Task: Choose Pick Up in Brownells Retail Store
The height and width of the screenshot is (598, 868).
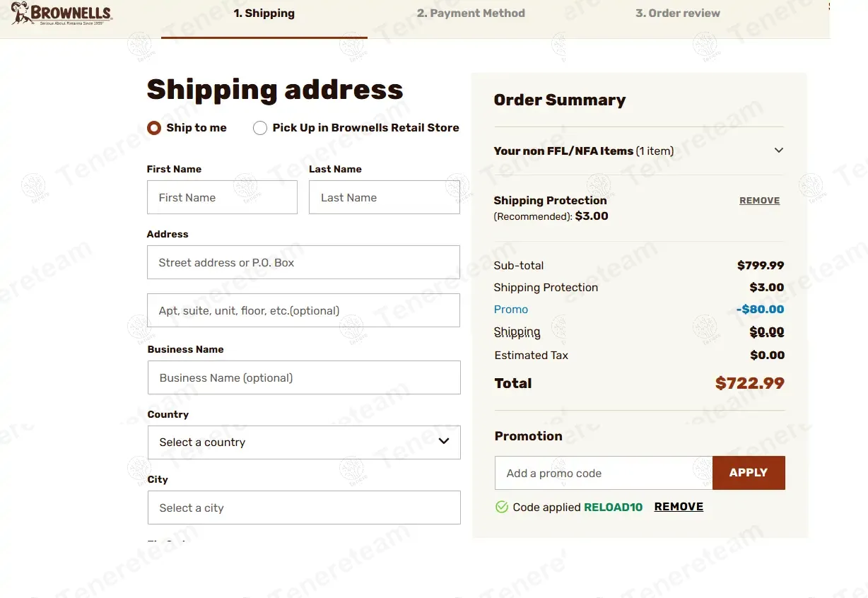Action: pyautogui.click(x=260, y=128)
